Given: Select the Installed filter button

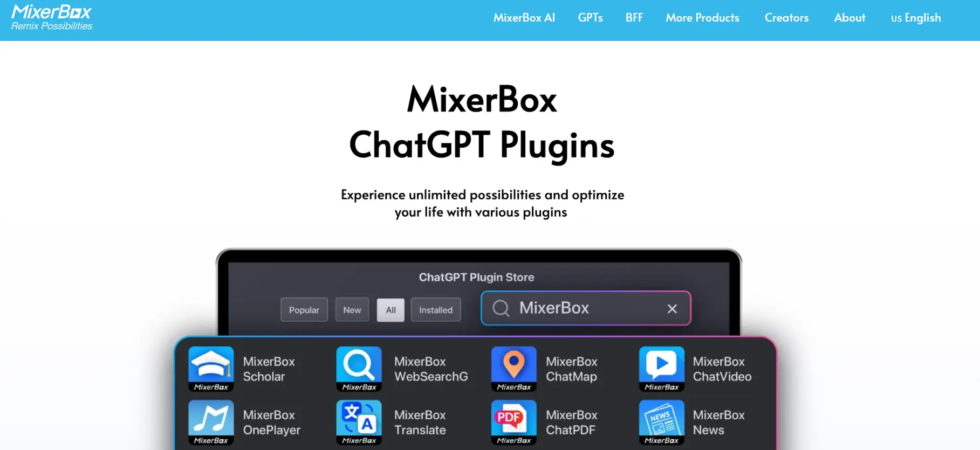Looking at the screenshot, I should (x=436, y=309).
